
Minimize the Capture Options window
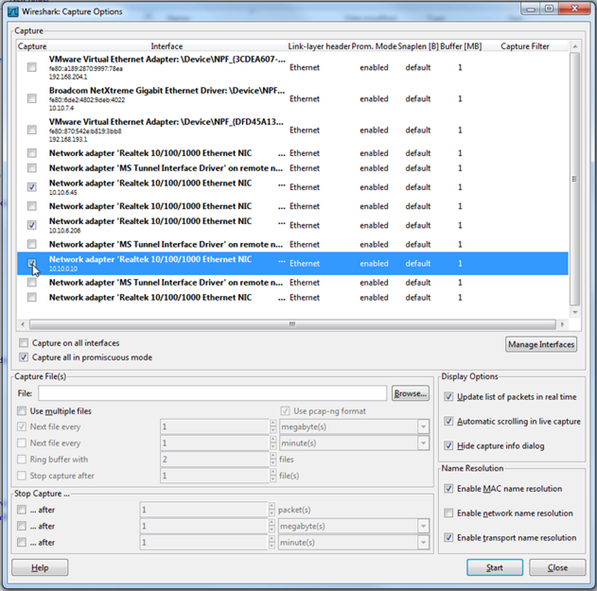(x=531, y=9)
